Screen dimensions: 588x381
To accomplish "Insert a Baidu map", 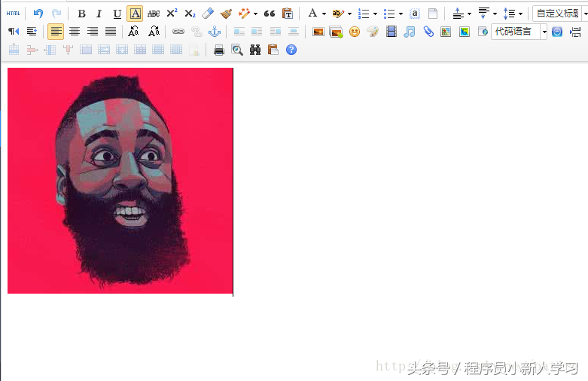I will coord(446,32).
